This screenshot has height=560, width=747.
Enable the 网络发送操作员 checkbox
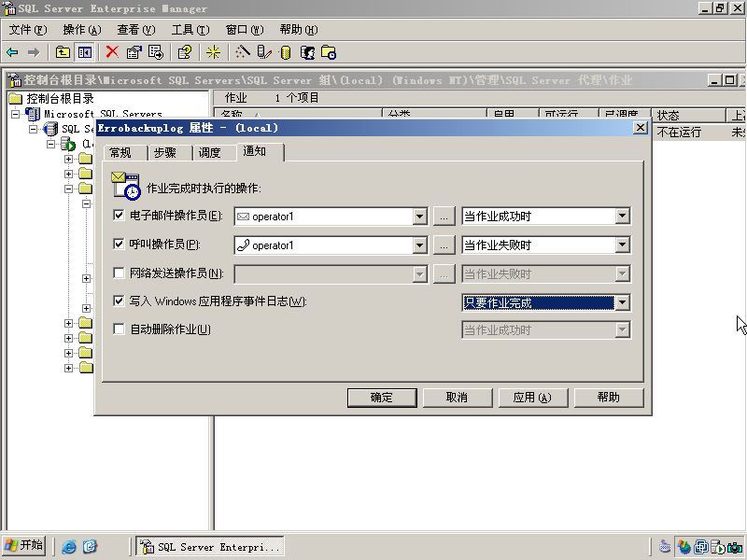pos(119,273)
